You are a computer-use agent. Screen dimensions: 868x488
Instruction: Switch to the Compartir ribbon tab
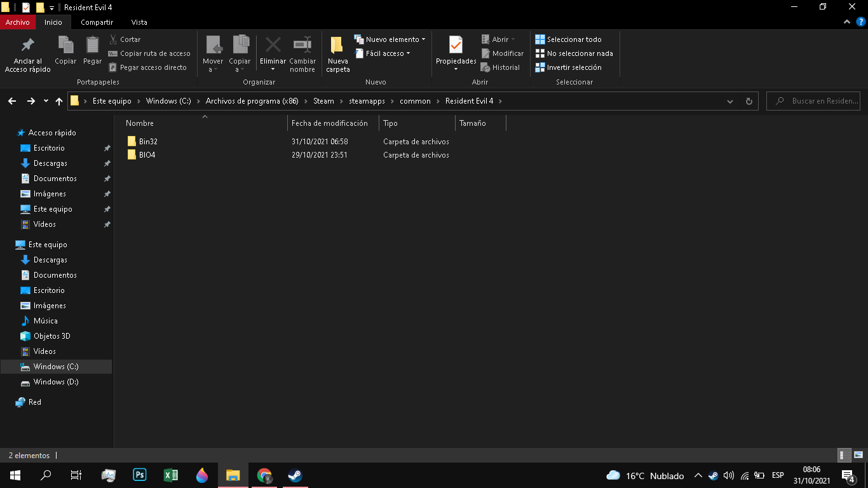coord(97,22)
